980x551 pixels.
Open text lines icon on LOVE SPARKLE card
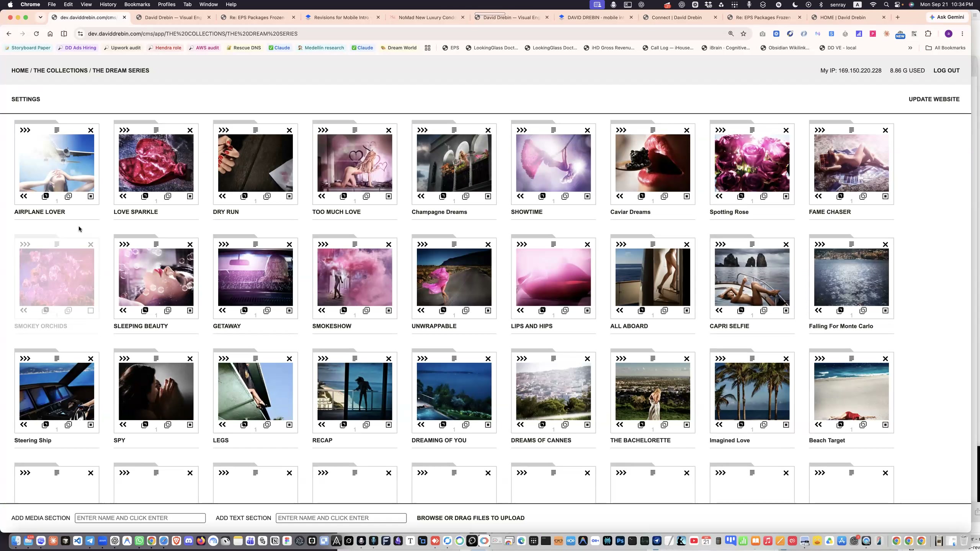click(x=156, y=130)
